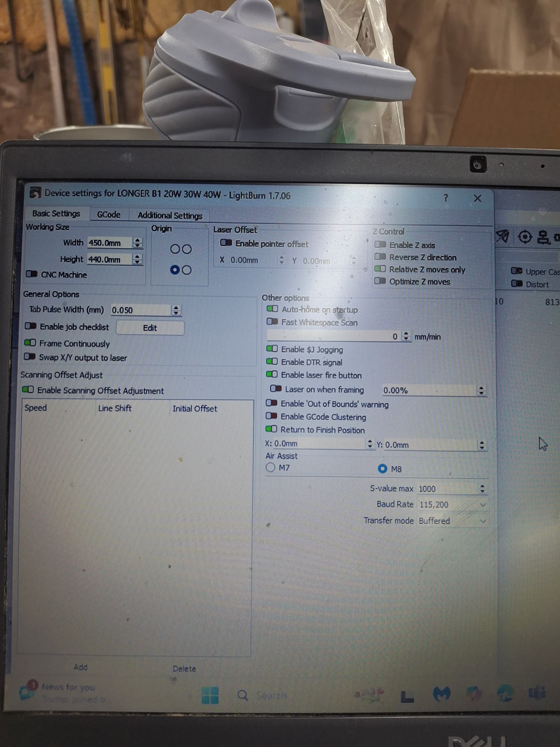Image resolution: width=560 pixels, height=747 pixels.
Task: Toggle Enable laser fire button
Action: 272,374
